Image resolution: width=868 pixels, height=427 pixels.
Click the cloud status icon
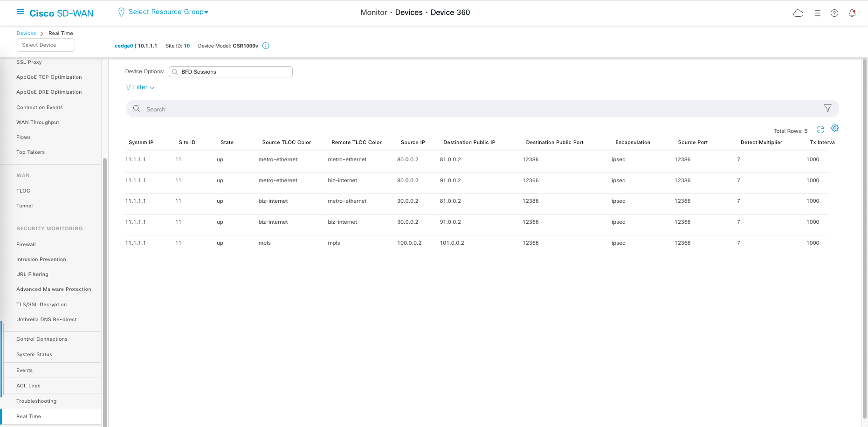pos(798,13)
